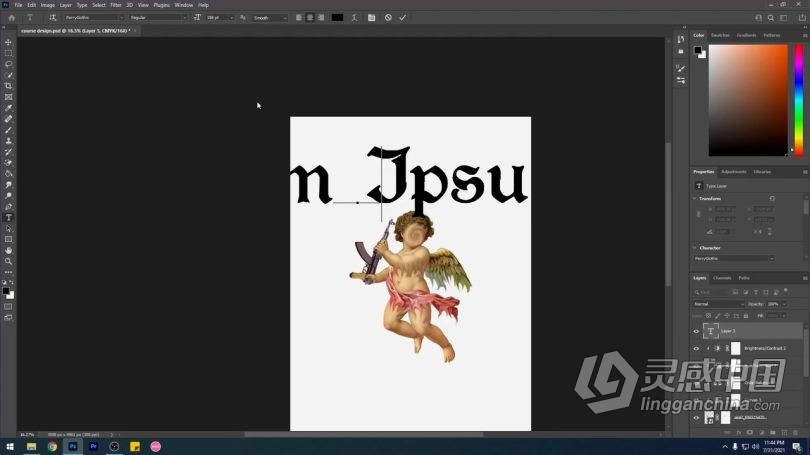
Task: Open the font size dropdown
Action: coord(231,18)
